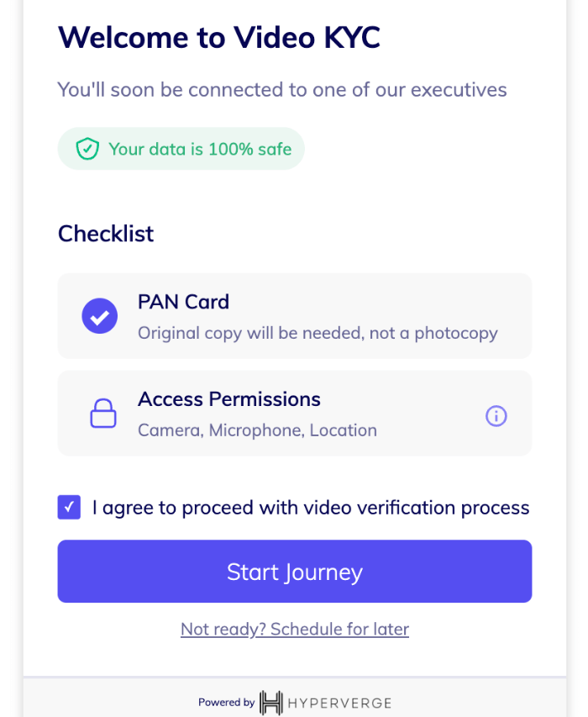Click the 'Camera, Microphone, Location' text
Viewport: 588px width, 717px height.
pos(257,430)
